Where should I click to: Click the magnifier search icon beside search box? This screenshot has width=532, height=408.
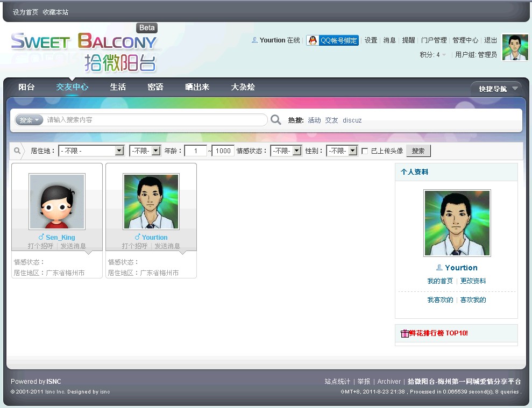276,120
